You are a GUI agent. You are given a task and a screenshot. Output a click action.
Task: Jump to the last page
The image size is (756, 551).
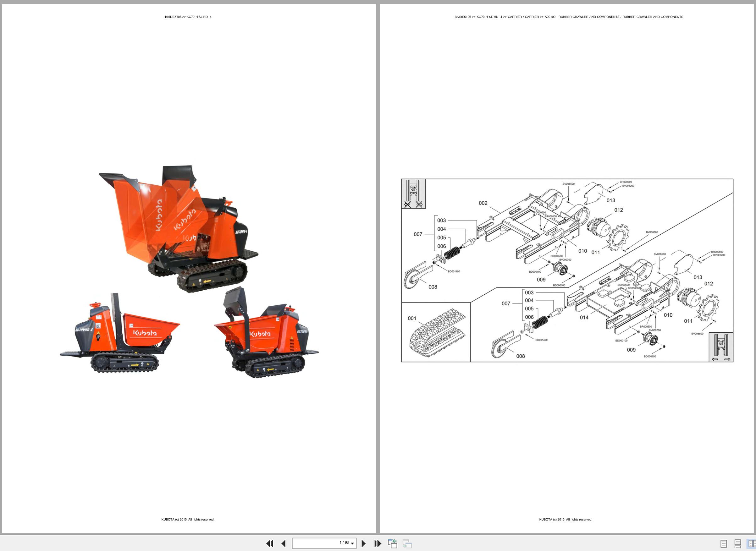tap(378, 543)
